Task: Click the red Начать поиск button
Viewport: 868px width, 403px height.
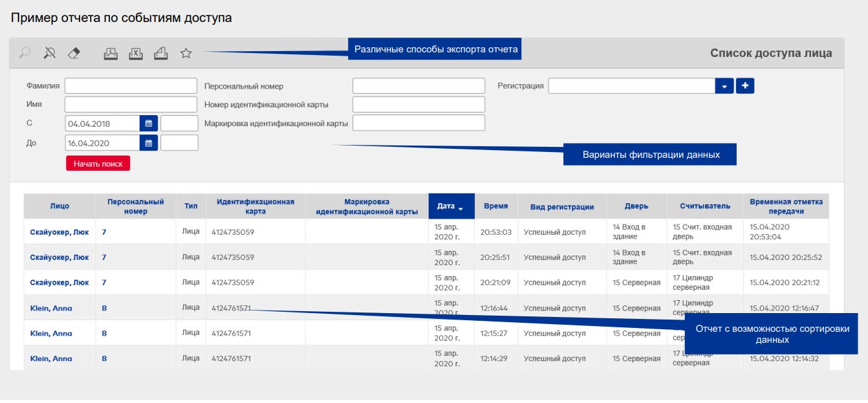Action: point(98,164)
